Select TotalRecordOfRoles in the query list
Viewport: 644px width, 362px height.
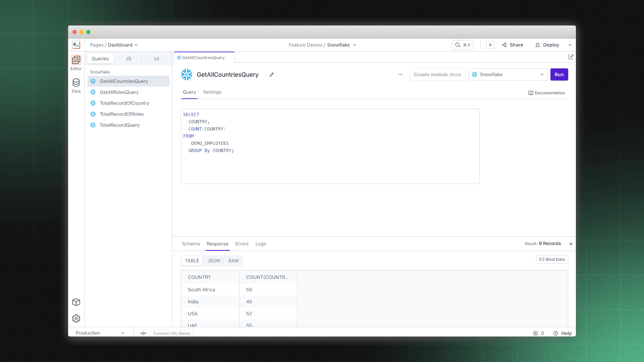tap(122, 114)
